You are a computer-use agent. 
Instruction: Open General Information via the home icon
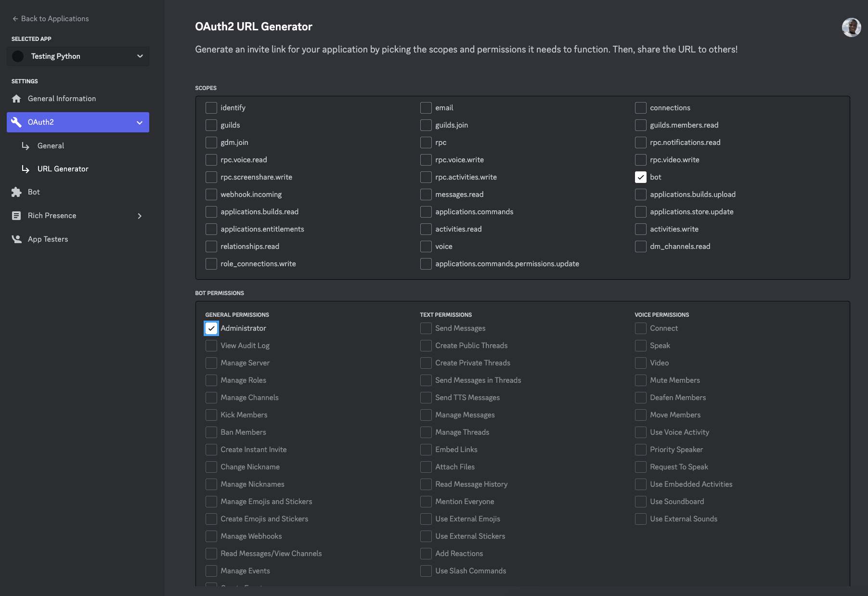pos(17,98)
